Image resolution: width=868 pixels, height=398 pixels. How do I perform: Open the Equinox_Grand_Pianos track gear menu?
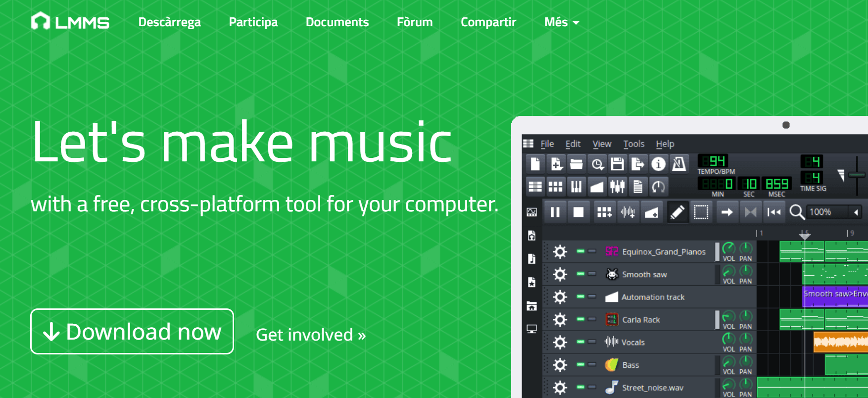[560, 251]
